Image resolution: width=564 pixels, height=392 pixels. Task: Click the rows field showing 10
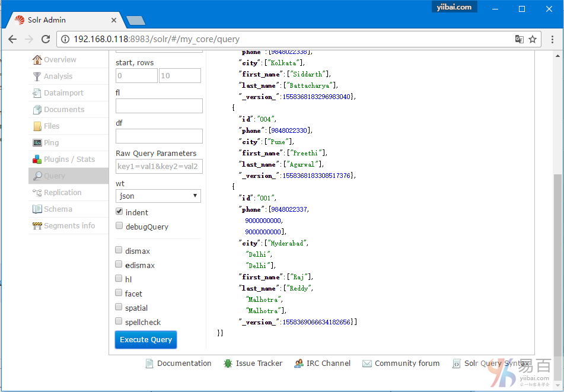(x=180, y=76)
